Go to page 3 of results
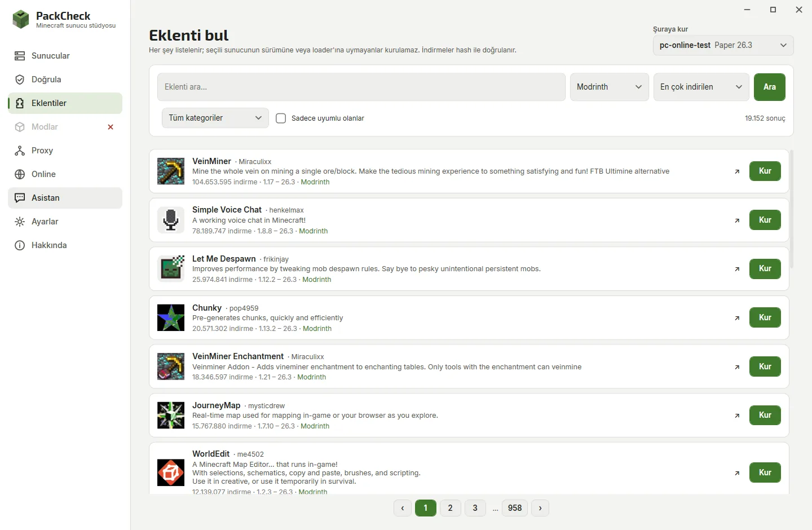812x530 pixels. click(475, 508)
